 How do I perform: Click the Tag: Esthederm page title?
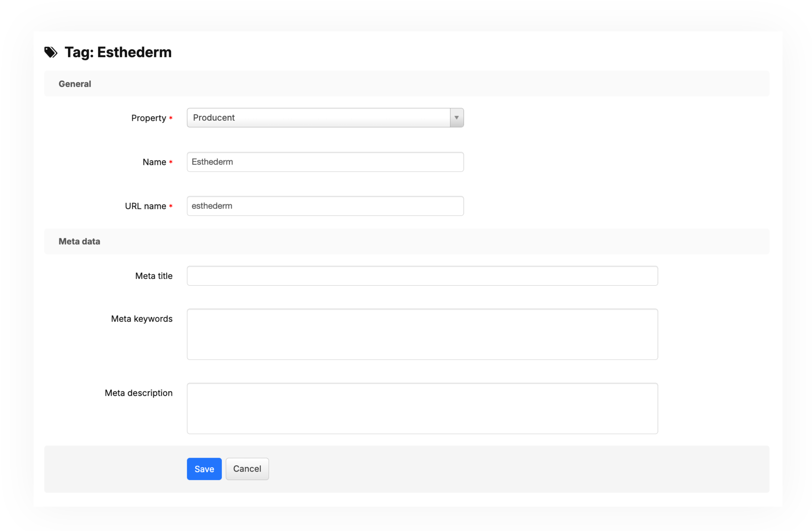tap(118, 52)
